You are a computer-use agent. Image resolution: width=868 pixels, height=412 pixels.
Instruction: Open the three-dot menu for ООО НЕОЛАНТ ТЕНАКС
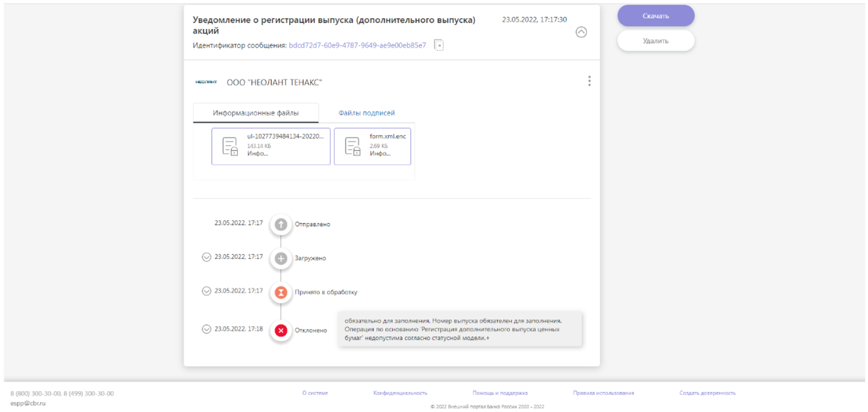[x=589, y=81]
